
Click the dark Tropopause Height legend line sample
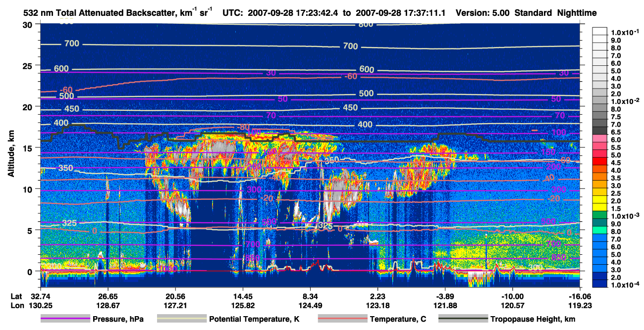pos(463,319)
